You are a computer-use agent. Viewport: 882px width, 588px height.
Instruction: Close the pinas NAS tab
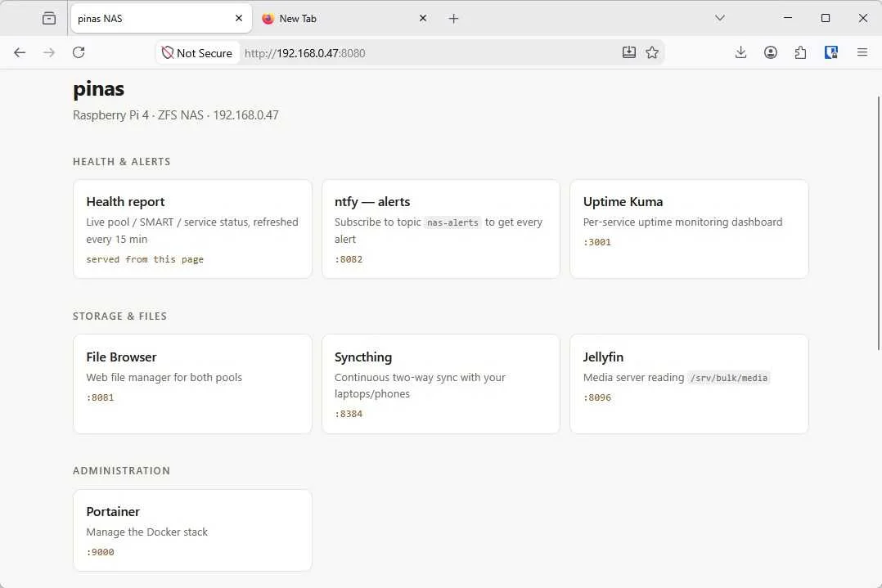pyautogui.click(x=239, y=19)
